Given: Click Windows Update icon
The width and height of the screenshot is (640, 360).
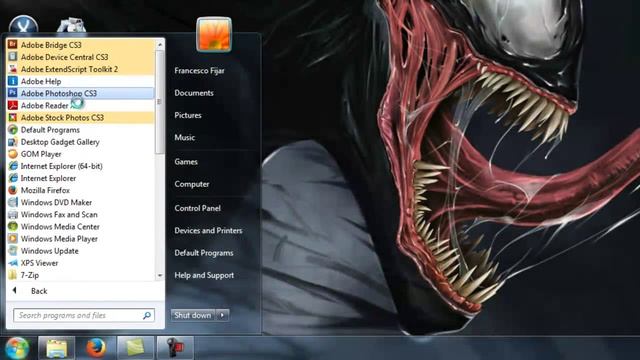Looking at the screenshot, I should tap(13, 251).
